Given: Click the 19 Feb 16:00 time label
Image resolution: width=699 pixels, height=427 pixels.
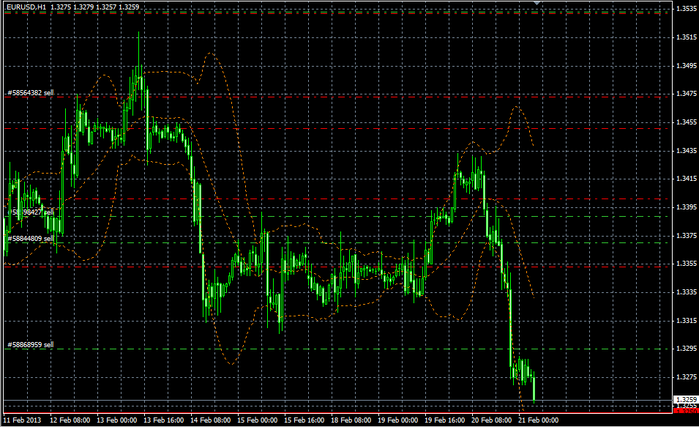Looking at the screenshot, I should pyautogui.click(x=444, y=420).
